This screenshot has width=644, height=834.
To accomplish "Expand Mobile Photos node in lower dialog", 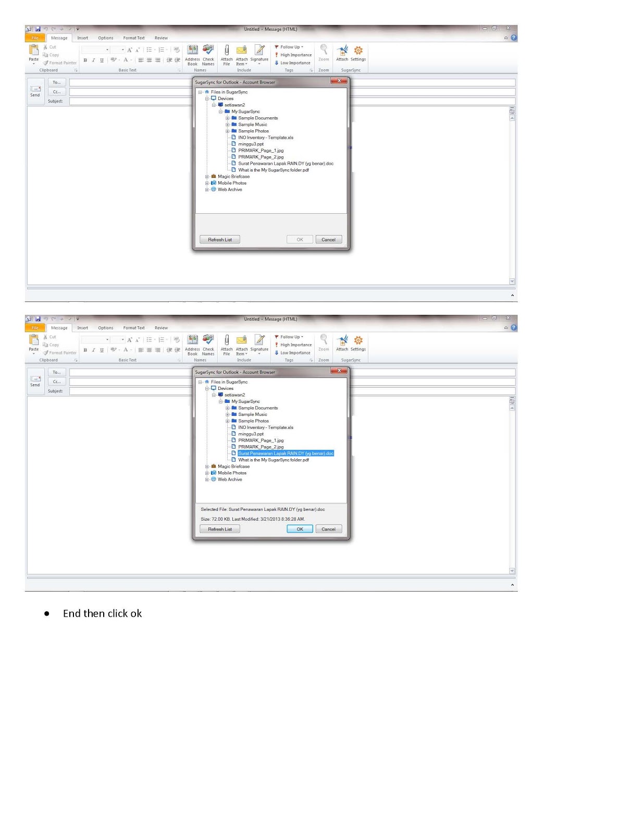I will 207,473.
